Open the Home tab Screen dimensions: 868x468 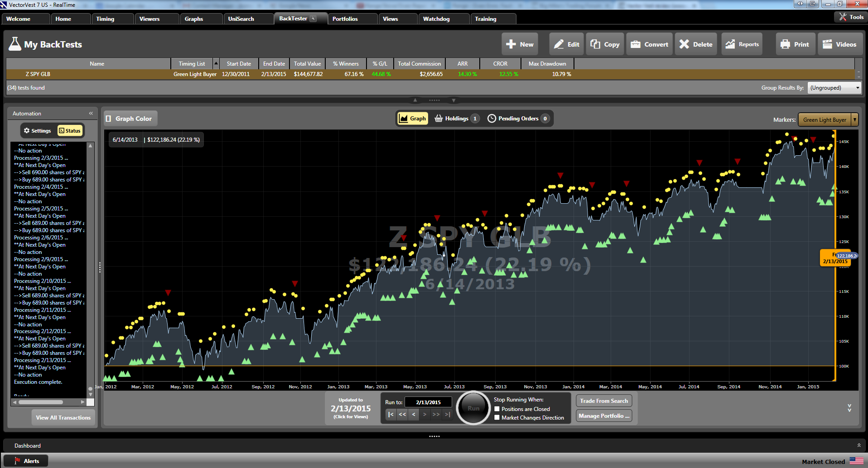(70, 19)
